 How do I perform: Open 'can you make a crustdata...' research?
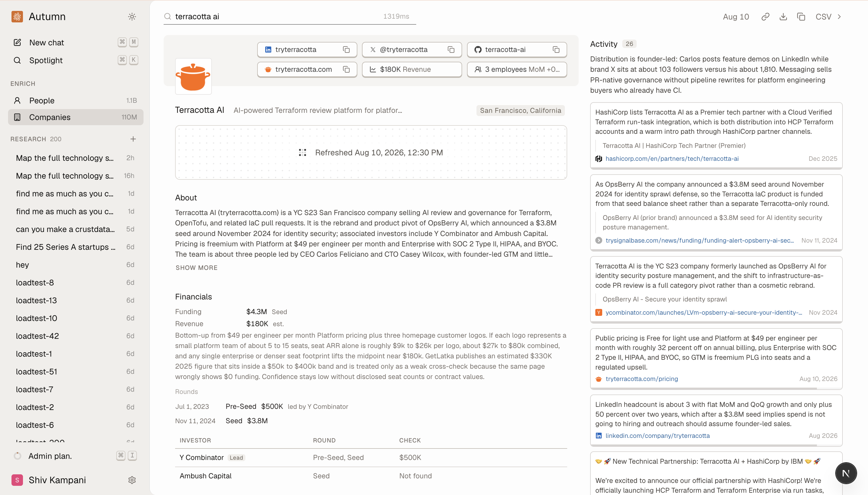pos(75,229)
